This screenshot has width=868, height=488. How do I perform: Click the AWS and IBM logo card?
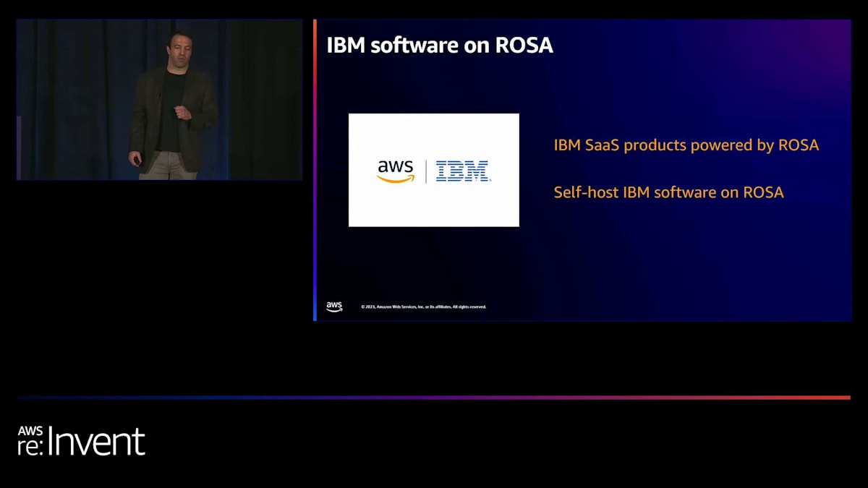pos(434,170)
